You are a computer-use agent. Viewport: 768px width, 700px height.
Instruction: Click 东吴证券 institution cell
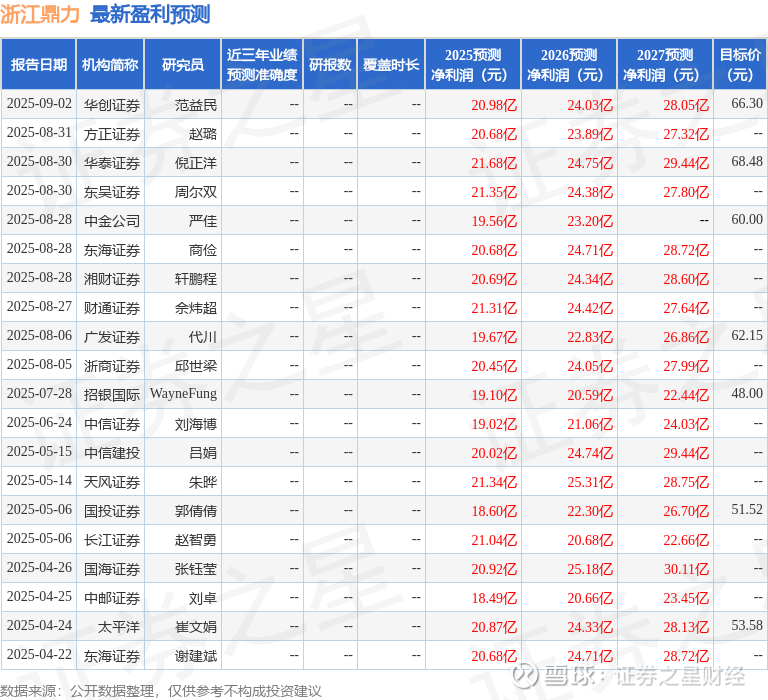[x=112, y=192]
